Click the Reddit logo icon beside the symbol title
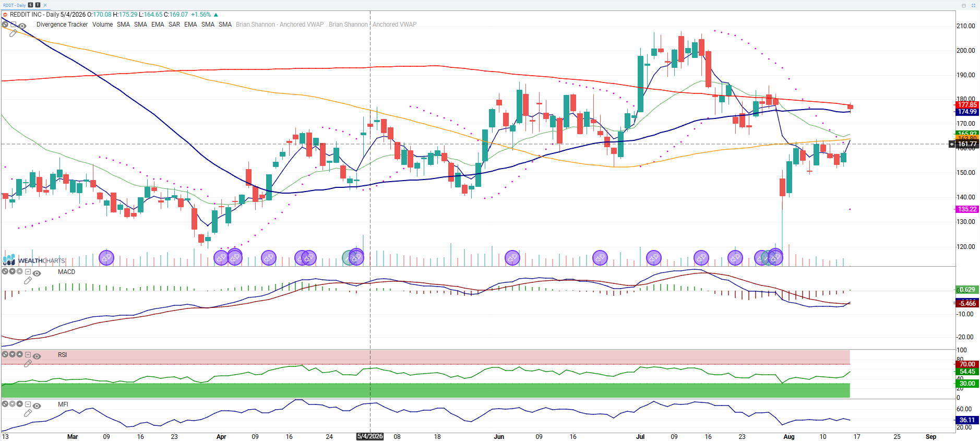The height and width of the screenshot is (441, 980). point(5,15)
